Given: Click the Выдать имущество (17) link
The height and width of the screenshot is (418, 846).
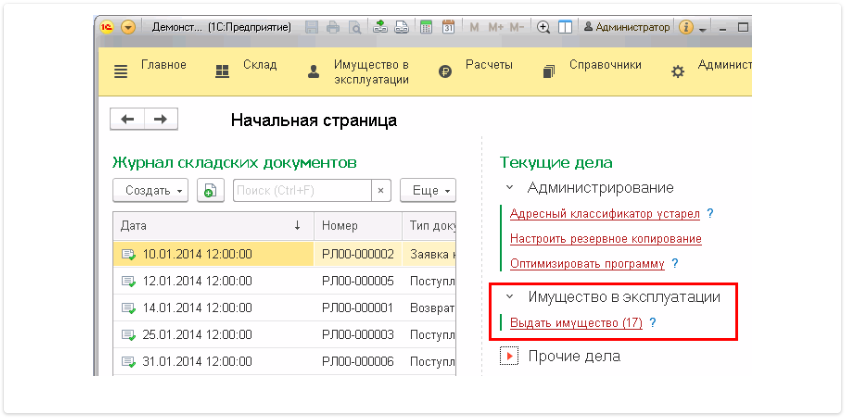Looking at the screenshot, I should 575,323.
